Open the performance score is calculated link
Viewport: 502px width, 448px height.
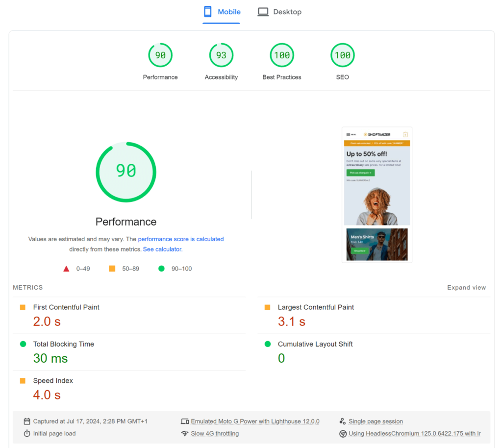pyautogui.click(x=181, y=239)
